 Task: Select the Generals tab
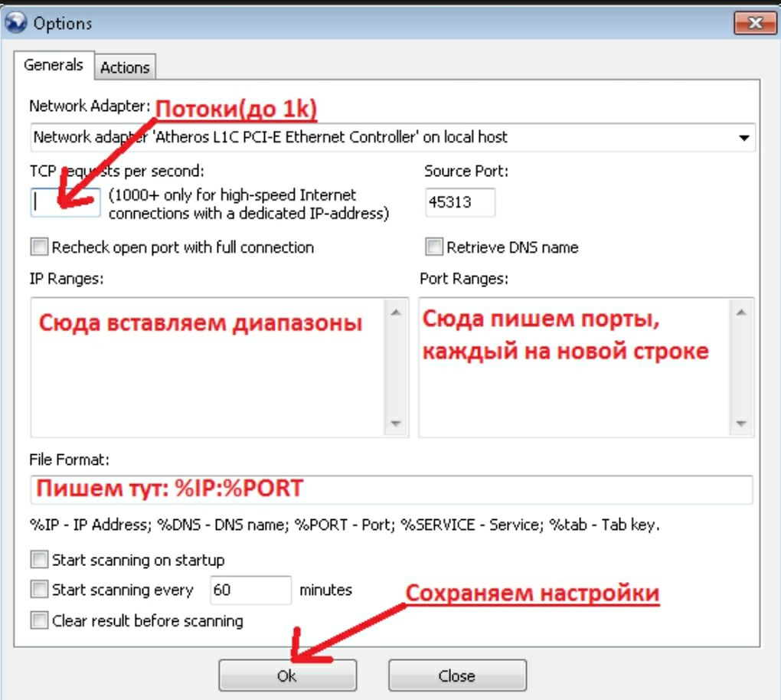(54, 65)
